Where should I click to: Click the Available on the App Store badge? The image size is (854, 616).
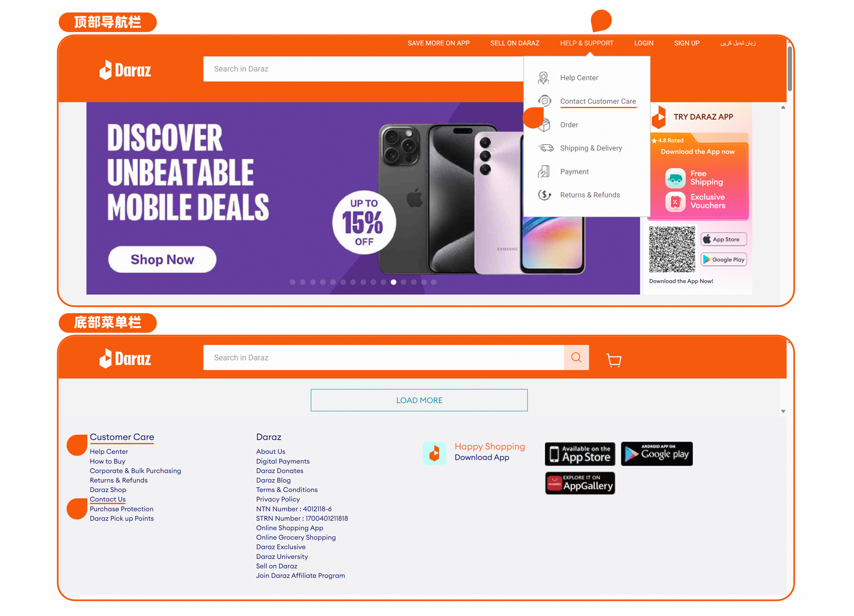pos(580,454)
